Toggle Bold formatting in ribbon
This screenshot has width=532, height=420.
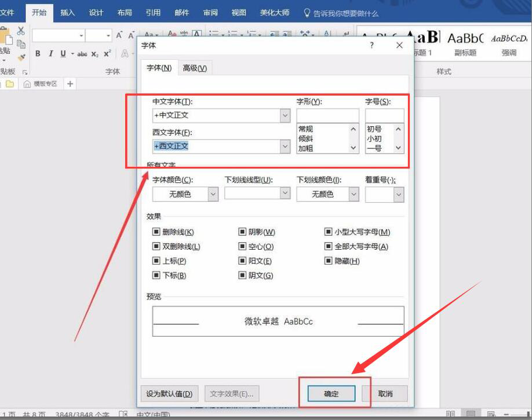tap(38, 54)
